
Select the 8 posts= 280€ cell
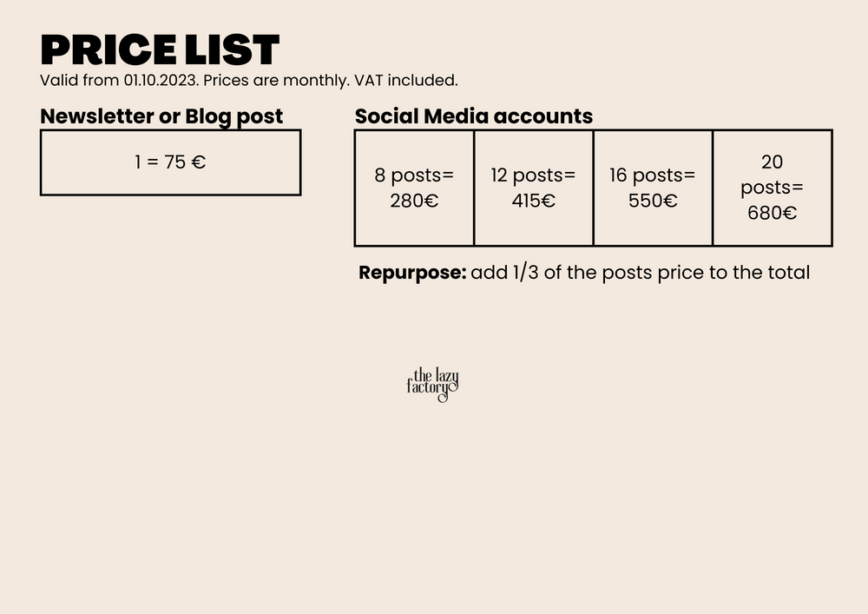pyautogui.click(x=414, y=188)
